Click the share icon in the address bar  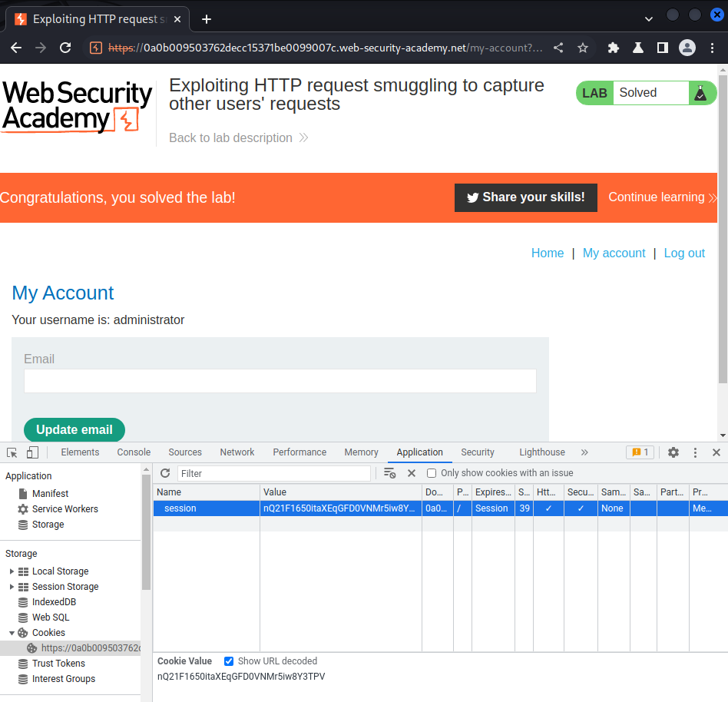pyautogui.click(x=558, y=48)
